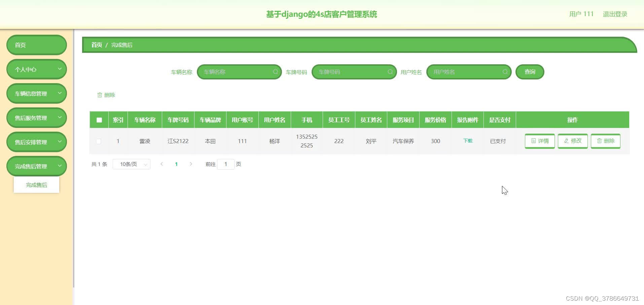
Task: Open 10条/页 page size dropdown
Action: 132,164
